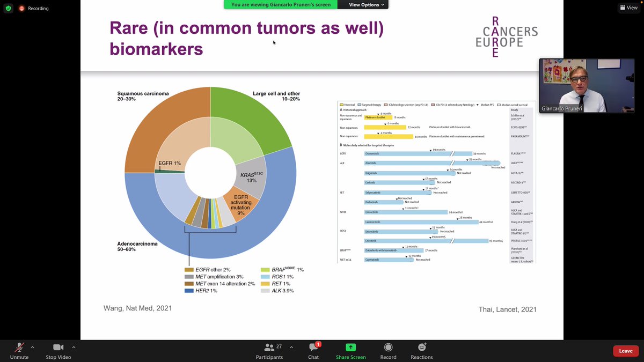644x362 pixels.
Task: Open the View layout button
Action: click(x=628, y=8)
